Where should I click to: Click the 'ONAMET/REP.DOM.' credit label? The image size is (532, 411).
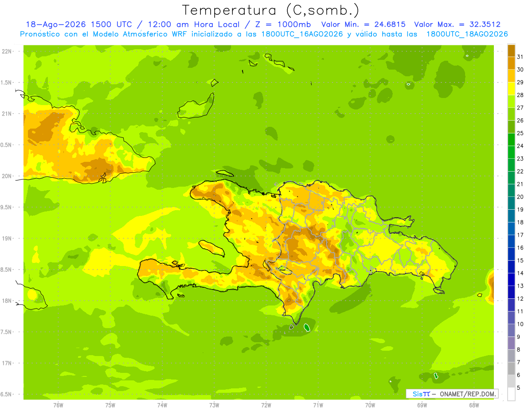click(x=468, y=394)
